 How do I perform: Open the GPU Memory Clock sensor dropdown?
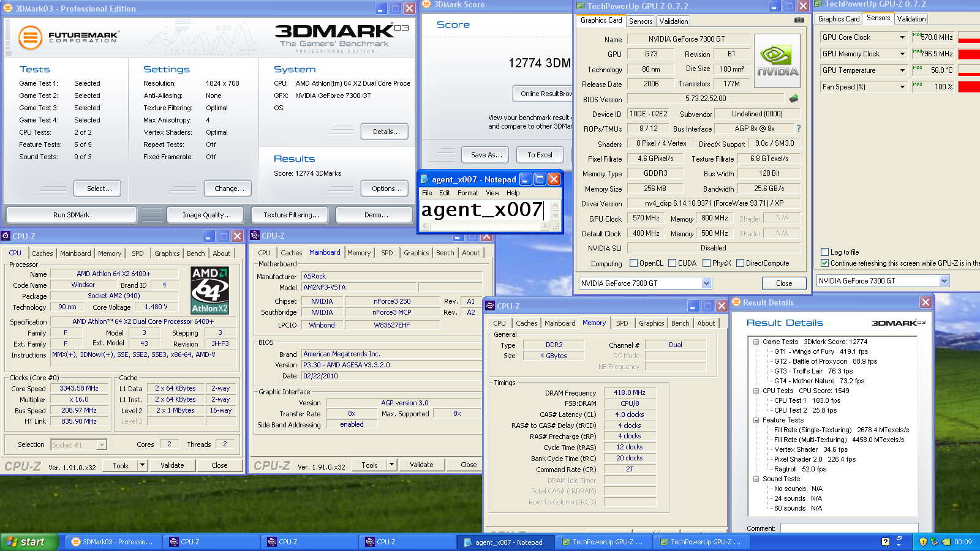pyautogui.click(x=902, y=54)
